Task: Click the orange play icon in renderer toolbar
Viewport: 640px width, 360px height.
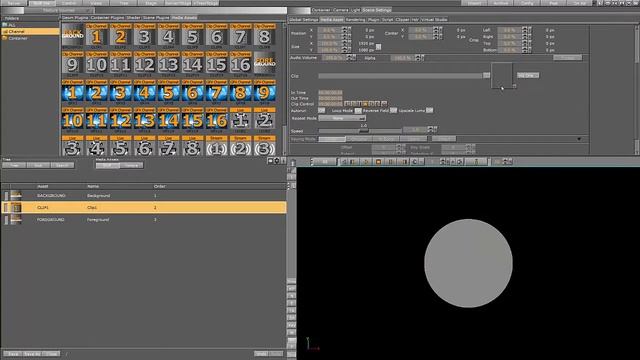Action: pos(366,162)
